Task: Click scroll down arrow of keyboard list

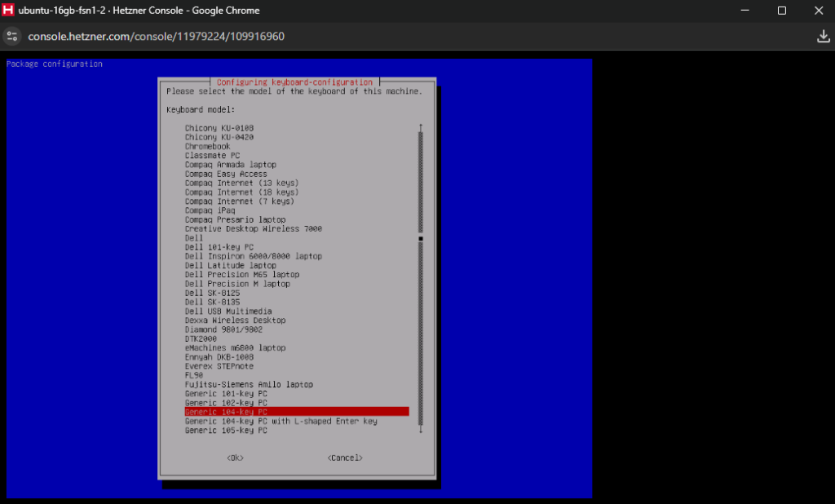Action: tap(421, 430)
